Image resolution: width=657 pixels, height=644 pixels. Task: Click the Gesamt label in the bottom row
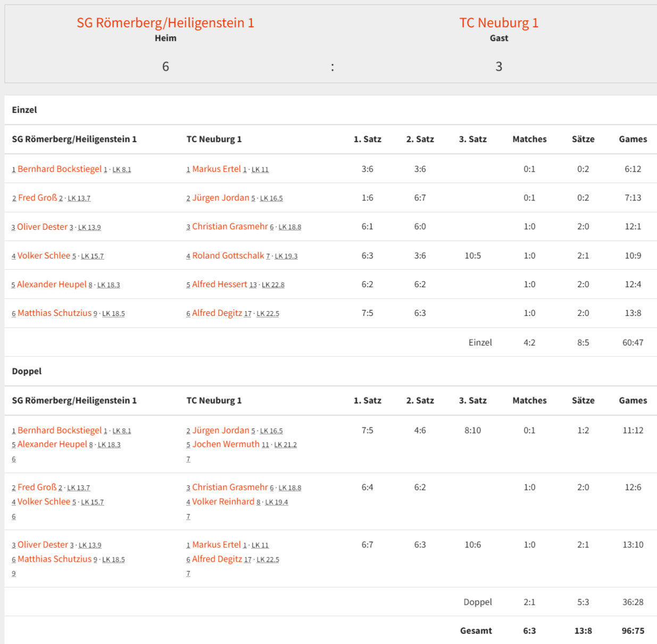(x=476, y=631)
